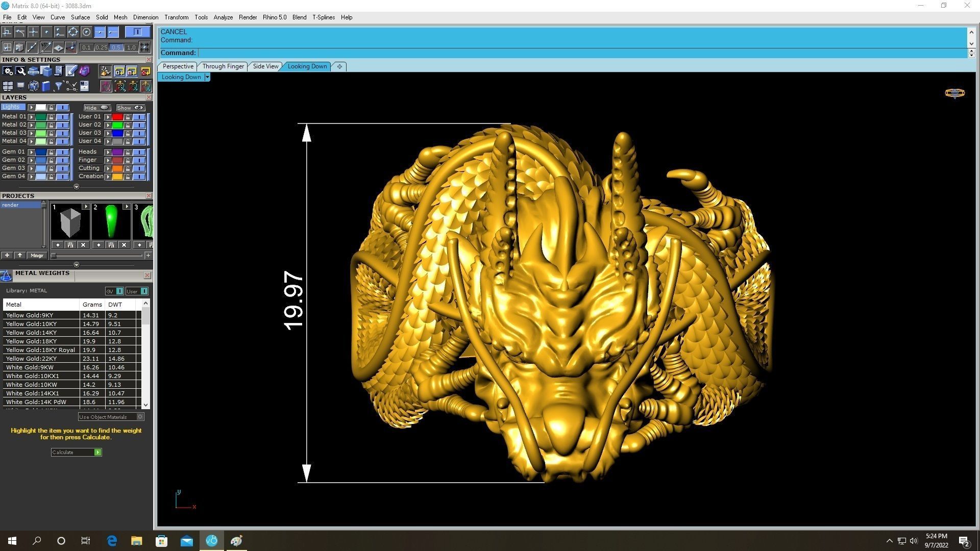Toggle the grid snap icon beside 1.0

[x=145, y=47]
